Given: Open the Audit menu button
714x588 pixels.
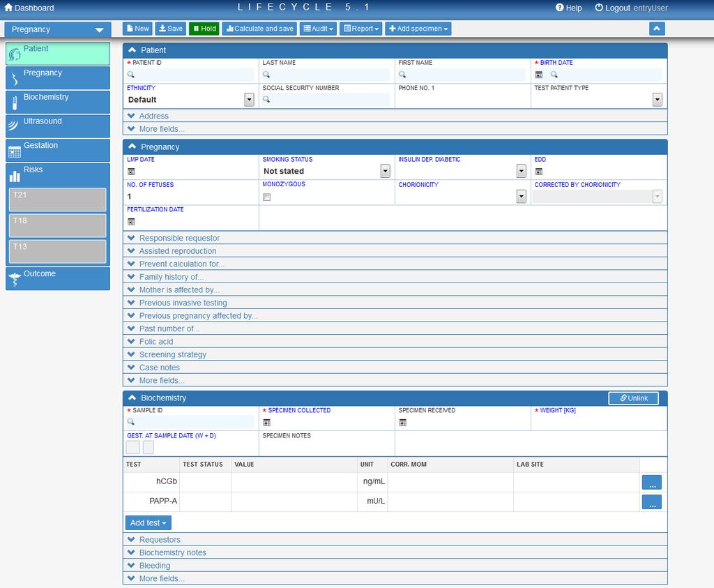Looking at the screenshot, I should point(318,29).
